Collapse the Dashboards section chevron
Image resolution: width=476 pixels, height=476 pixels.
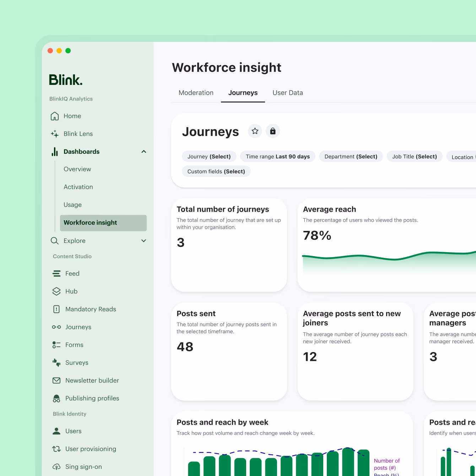[144, 152]
